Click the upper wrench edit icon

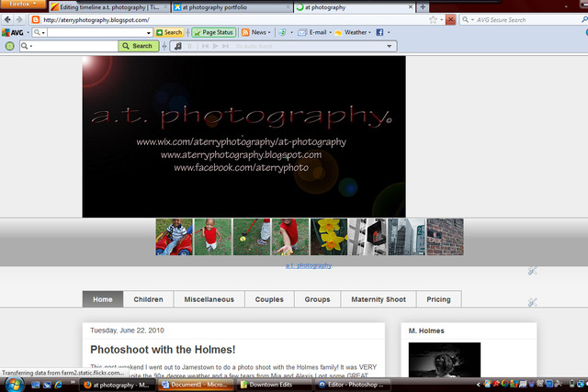point(533,270)
